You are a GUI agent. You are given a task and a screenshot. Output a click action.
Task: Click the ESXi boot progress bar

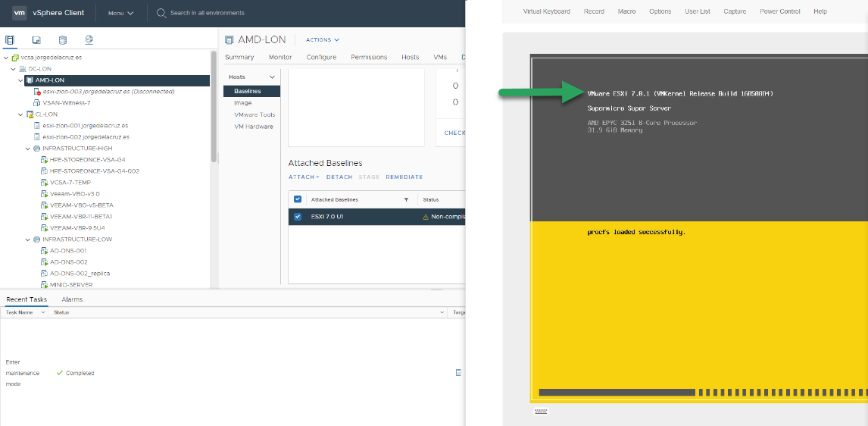click(703, 392)
